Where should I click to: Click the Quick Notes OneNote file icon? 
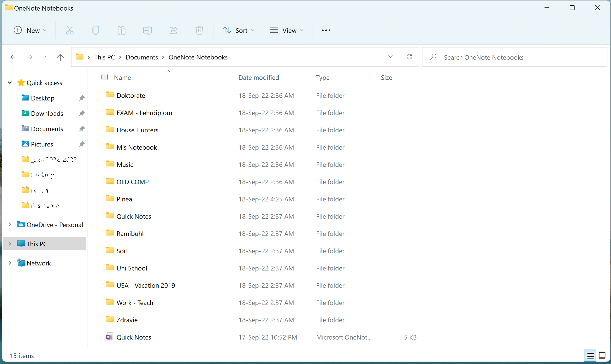click(x=109, y=337)
